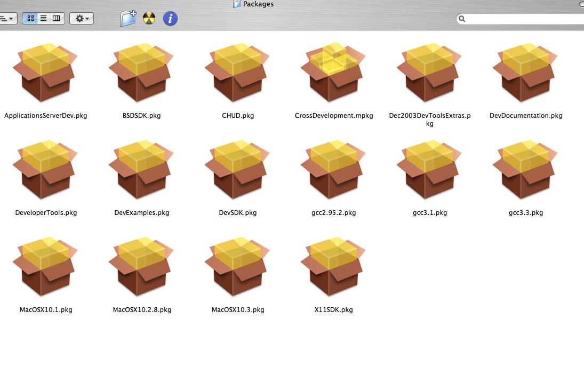Select the Dec2003DevToolsExtras.pkg package icon
Viewport: 584px width, 392px height.
click(x=429, y=73)
